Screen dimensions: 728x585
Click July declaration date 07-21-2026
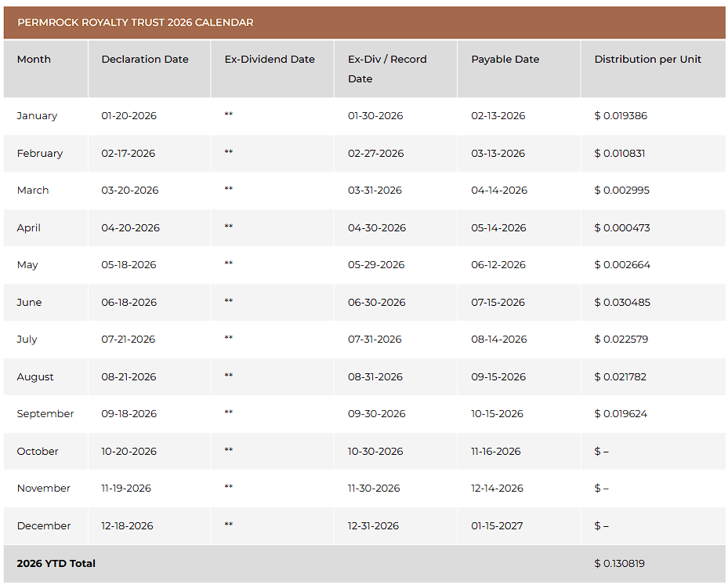[129, 340]
